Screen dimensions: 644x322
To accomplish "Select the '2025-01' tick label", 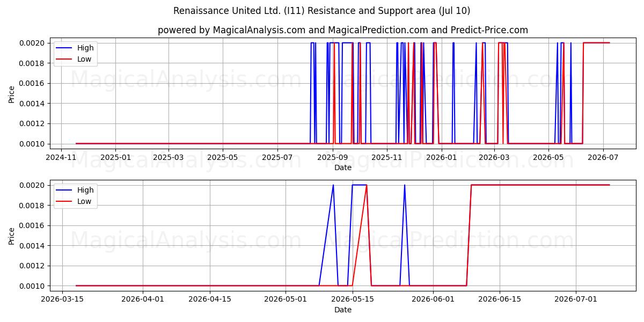I will [x=115, y=157].
